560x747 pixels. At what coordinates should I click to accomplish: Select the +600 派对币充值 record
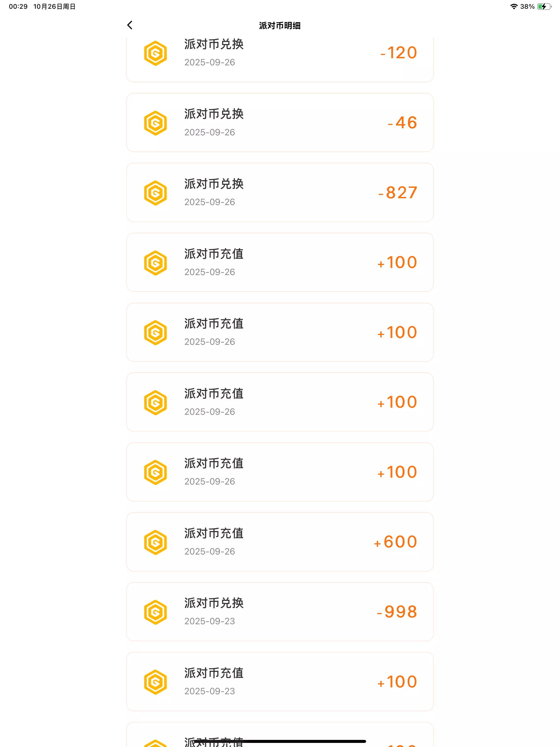click(x=280, y=542)
